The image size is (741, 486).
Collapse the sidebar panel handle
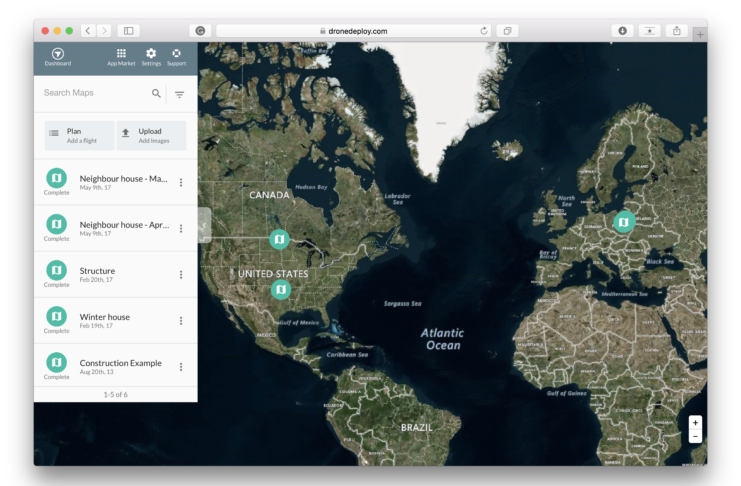[203, 225]
